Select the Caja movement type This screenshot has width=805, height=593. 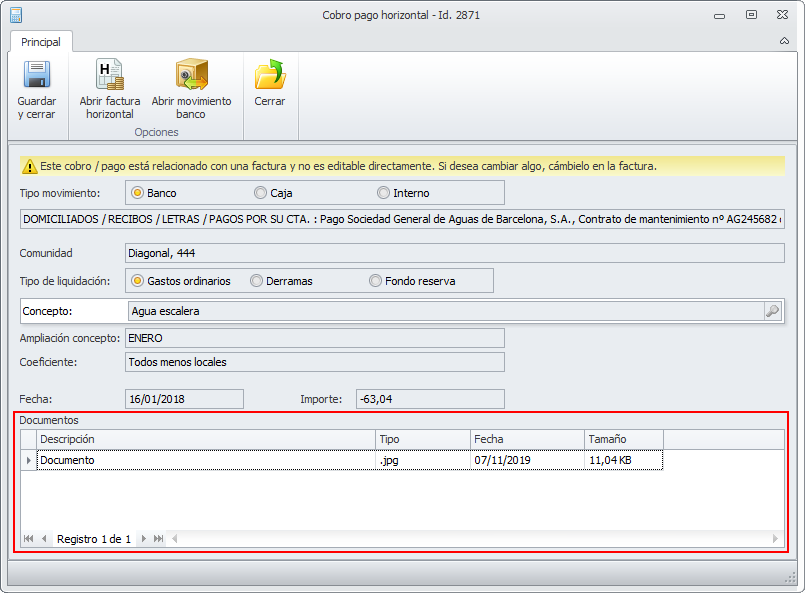tap(261, 192)
